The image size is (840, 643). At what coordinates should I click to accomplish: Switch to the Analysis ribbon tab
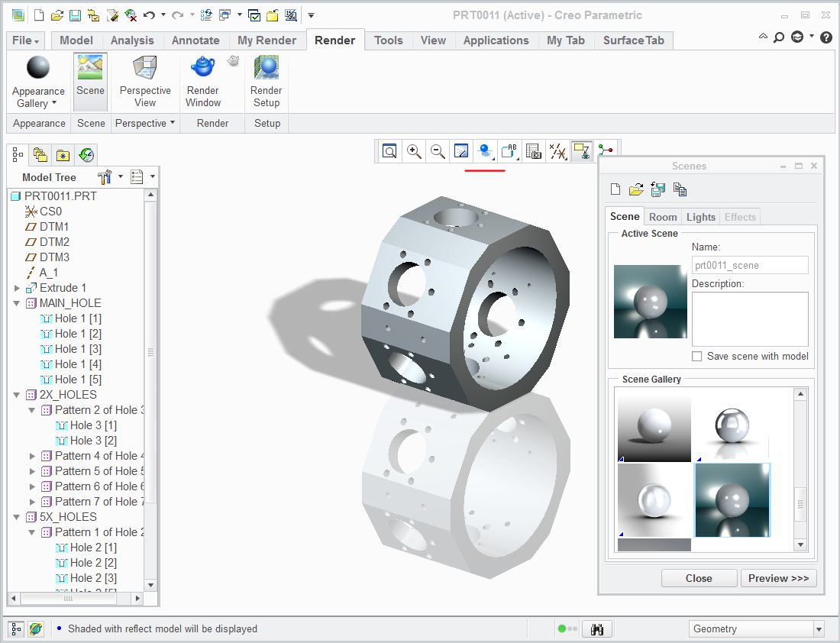[132, 40]
